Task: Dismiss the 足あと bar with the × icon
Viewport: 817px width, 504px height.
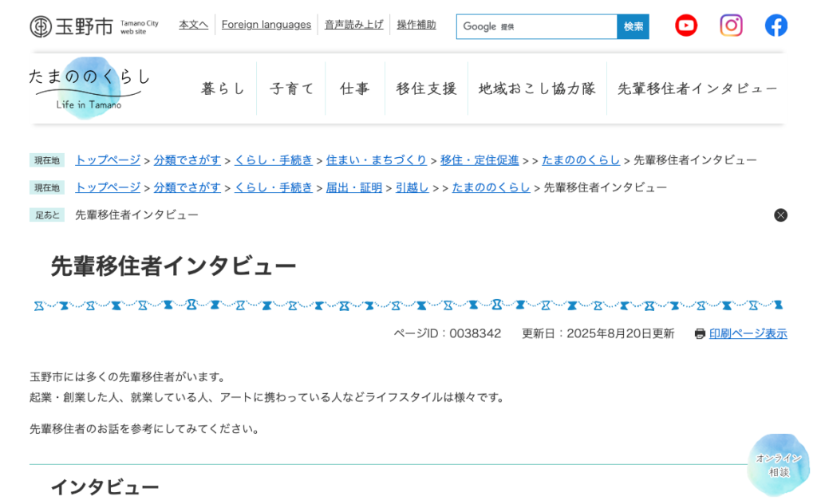Action: (x=780, y=215)
